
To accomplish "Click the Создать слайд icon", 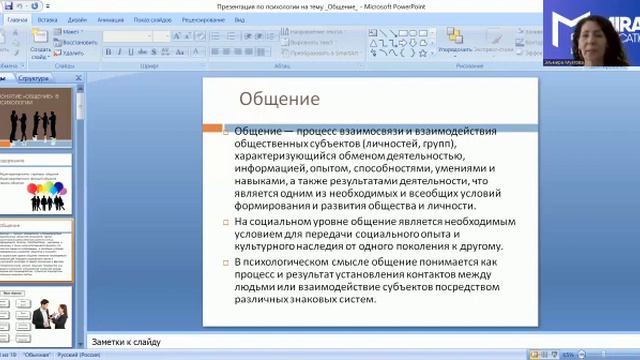I will click(40, 37).
